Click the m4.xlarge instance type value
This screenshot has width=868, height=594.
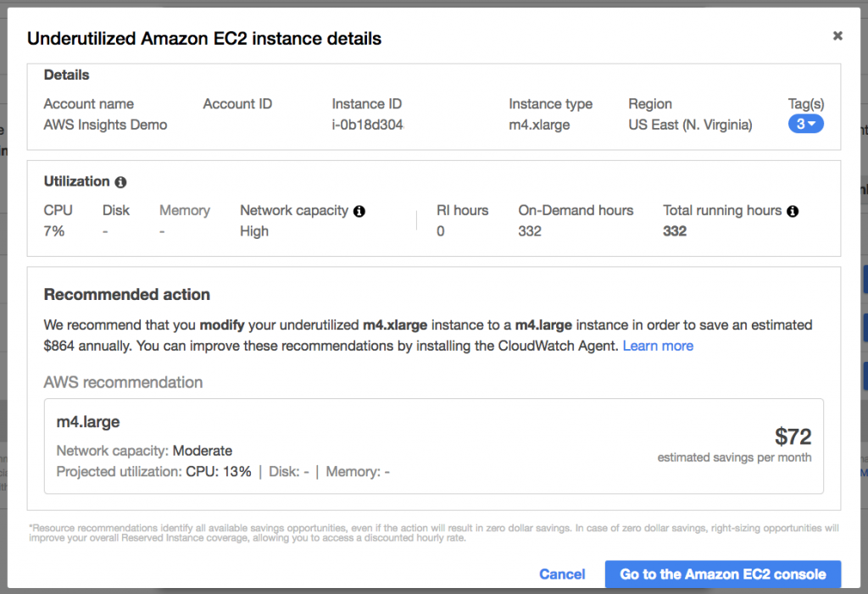[539, 125]
